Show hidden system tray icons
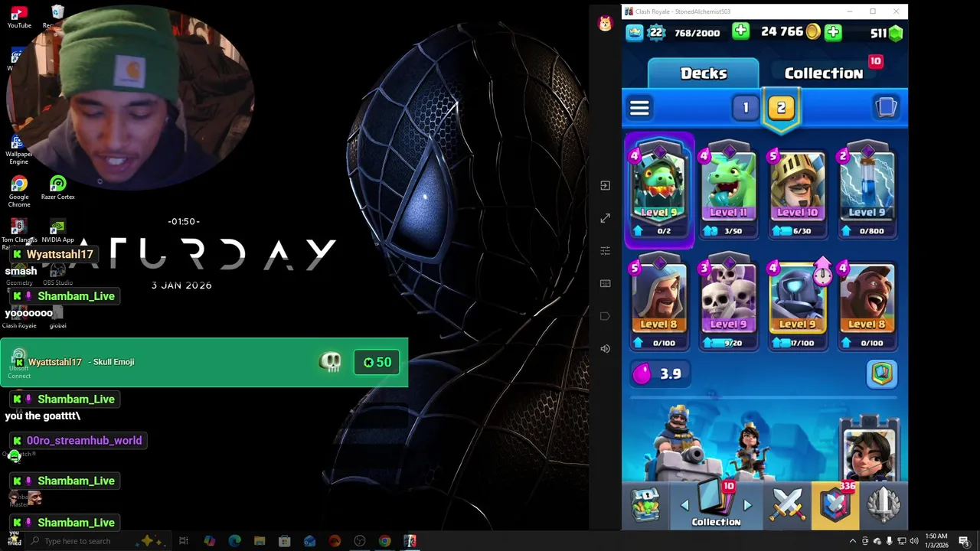The width and height of the screenshot is (980, 551). coord(853,541)
